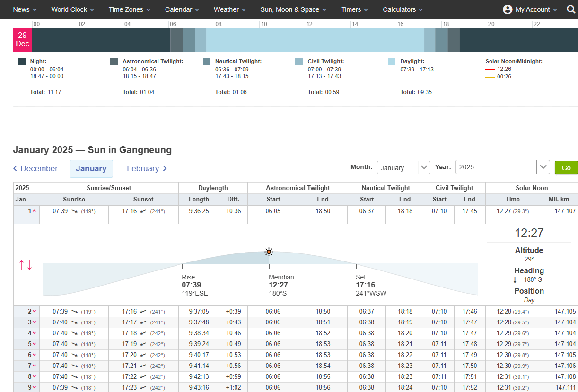The height and width of the screenshot is (392, 578).
Task: Click the 29 Dec date badge
Action: click(22, 39)
